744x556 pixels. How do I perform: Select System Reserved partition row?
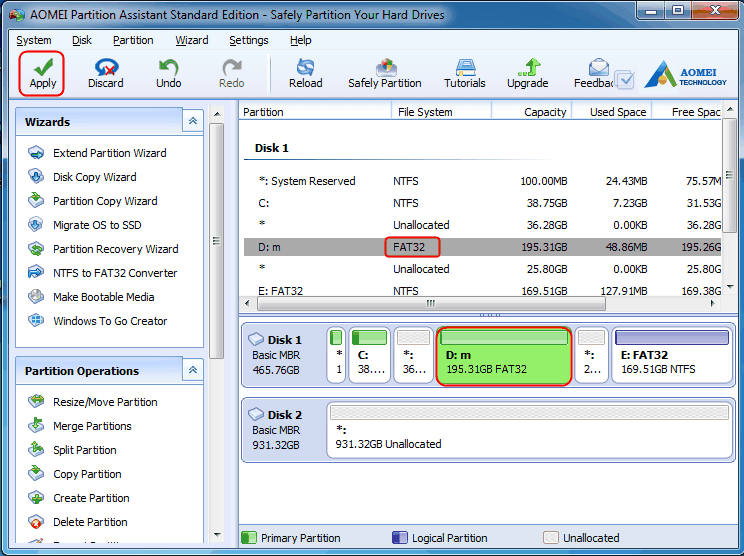click(483, 181)
